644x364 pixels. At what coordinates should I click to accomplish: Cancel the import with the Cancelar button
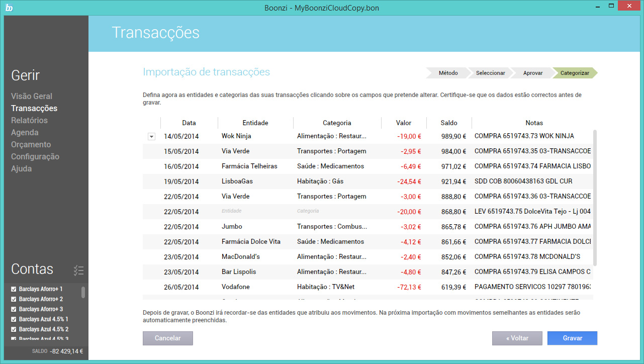point(167,338)
